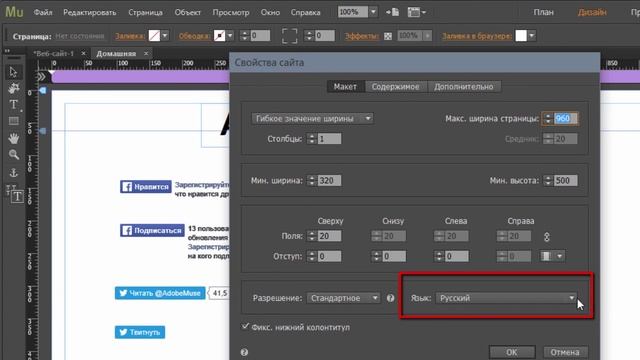Click the Поля Сверху value field
The image size is (640, 360).
pyautogui.click(x=329, y=236)
